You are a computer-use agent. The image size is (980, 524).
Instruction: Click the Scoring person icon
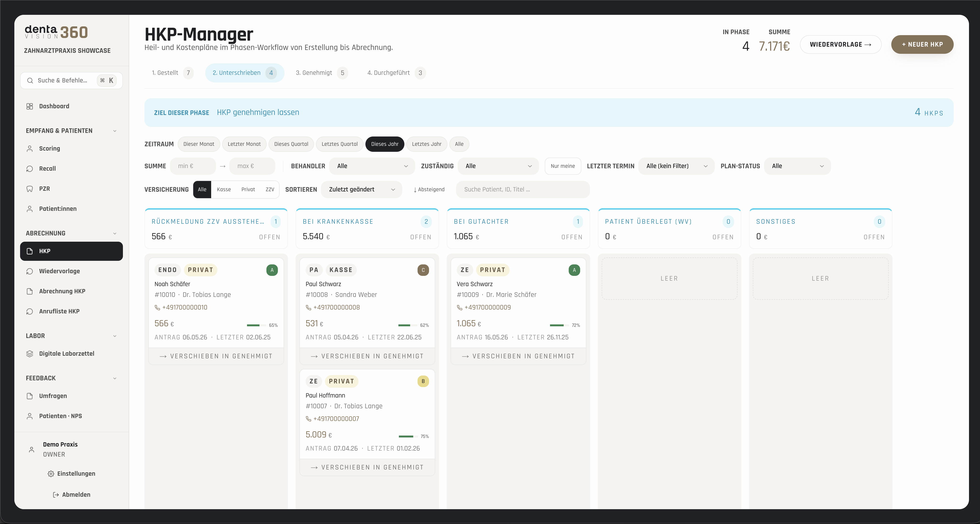point(29,148)
